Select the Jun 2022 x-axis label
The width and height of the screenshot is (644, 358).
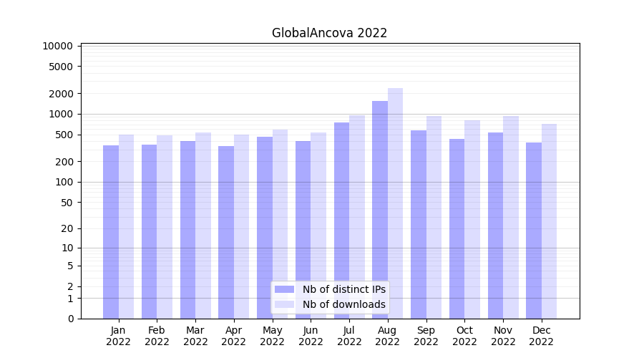pyautogui.click(x=311, y=336)
